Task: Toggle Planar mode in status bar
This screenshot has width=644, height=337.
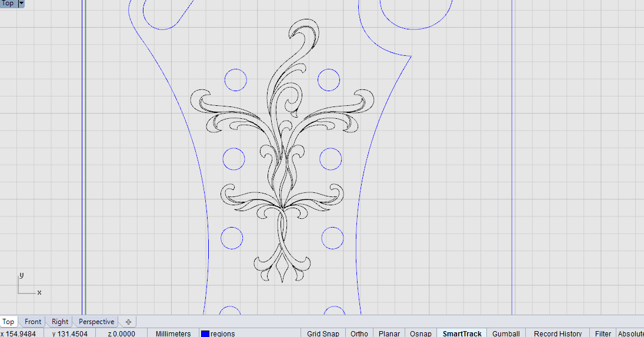Action: click(x=389, y=333)
